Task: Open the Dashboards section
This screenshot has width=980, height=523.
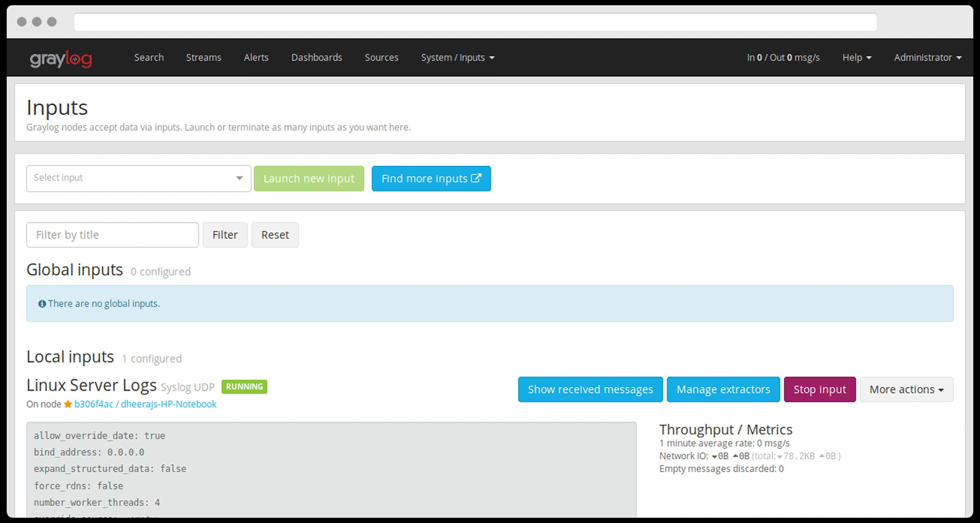Action: coord(316,57)
